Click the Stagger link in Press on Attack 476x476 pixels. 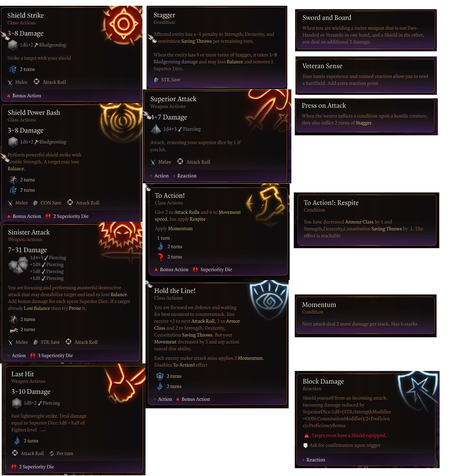coord(363,123)
